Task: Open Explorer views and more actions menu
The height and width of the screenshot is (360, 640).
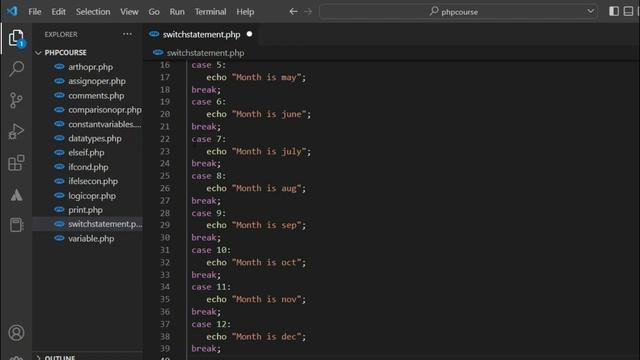Action: (x=127, y=34)
